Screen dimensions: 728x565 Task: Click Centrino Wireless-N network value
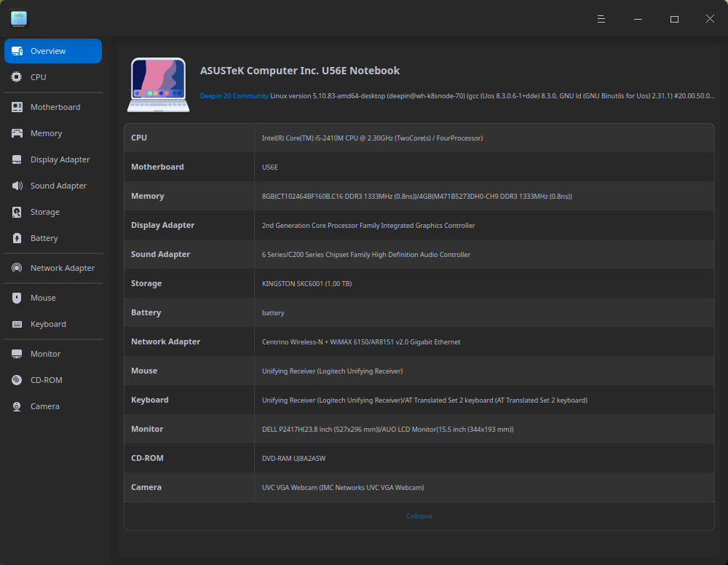click(361, 342)
